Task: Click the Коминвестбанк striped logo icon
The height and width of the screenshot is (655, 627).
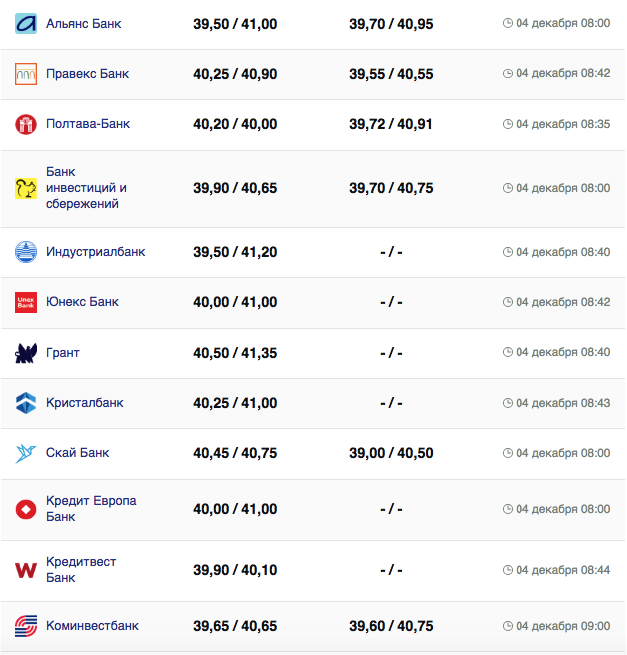Action: point(26,626)
